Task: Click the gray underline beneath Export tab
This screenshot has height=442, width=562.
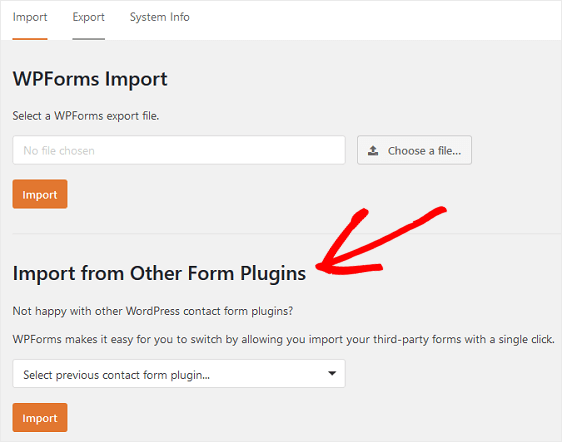Action: tap(89, 39)
